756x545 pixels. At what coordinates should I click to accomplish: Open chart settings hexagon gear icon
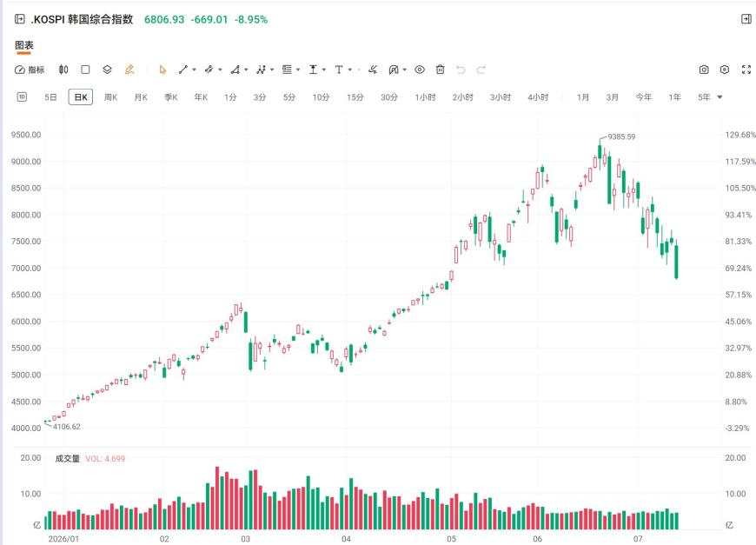click(725, 70)
